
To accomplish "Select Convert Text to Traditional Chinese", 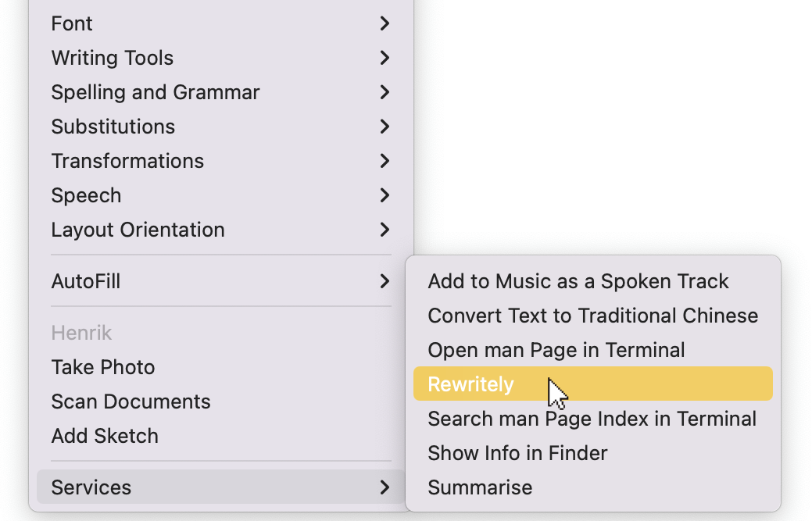I will 593,316.
